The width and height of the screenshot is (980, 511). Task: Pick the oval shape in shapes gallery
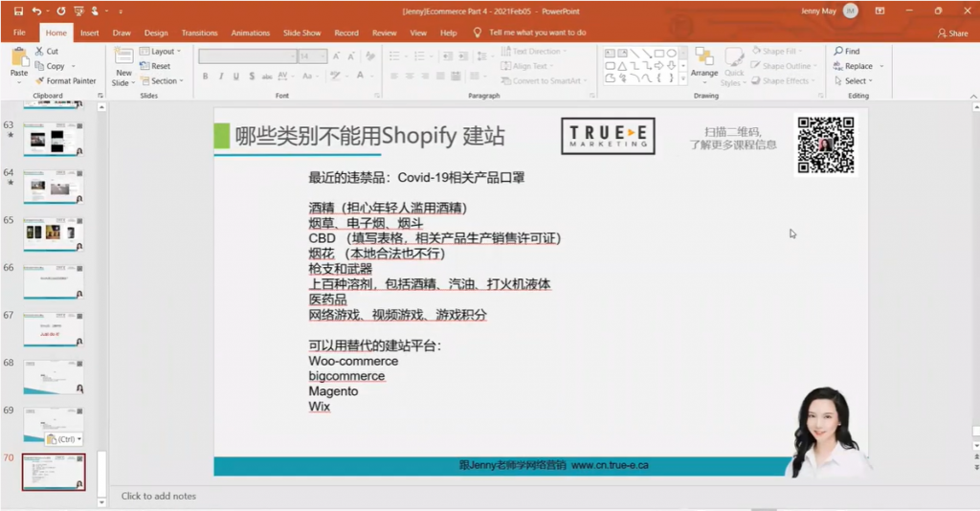[x=671, y=53]
